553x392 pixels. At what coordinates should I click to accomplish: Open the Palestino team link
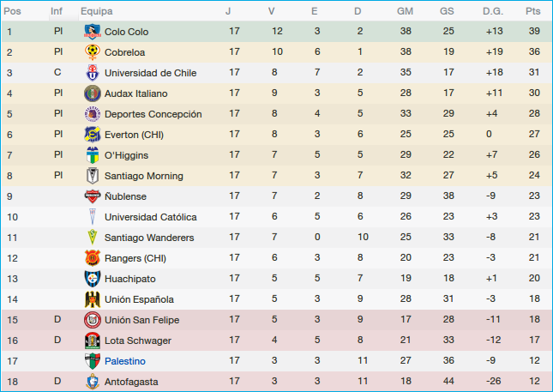(x=124, y=361)
